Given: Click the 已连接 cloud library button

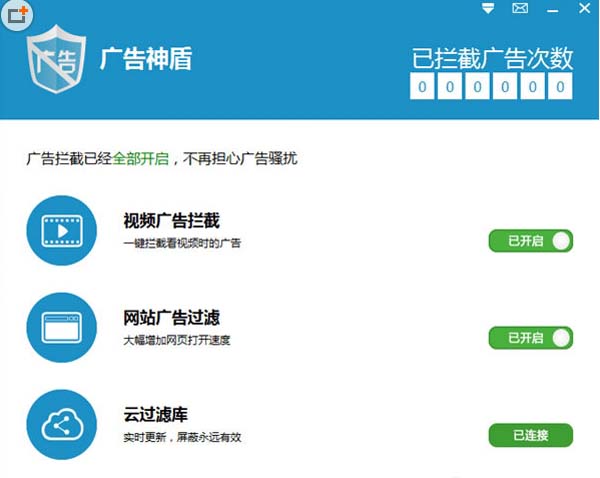Looking at the screenshot, I should 531,435.
